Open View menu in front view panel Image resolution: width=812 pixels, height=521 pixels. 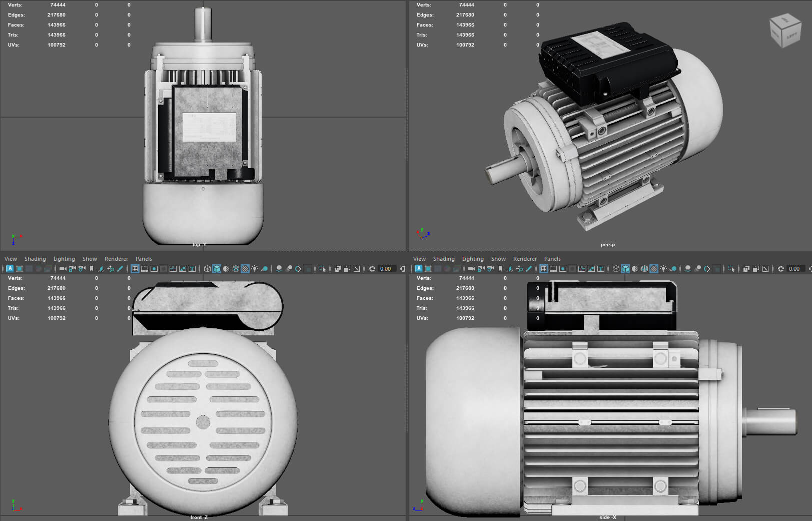click(11, 259)
